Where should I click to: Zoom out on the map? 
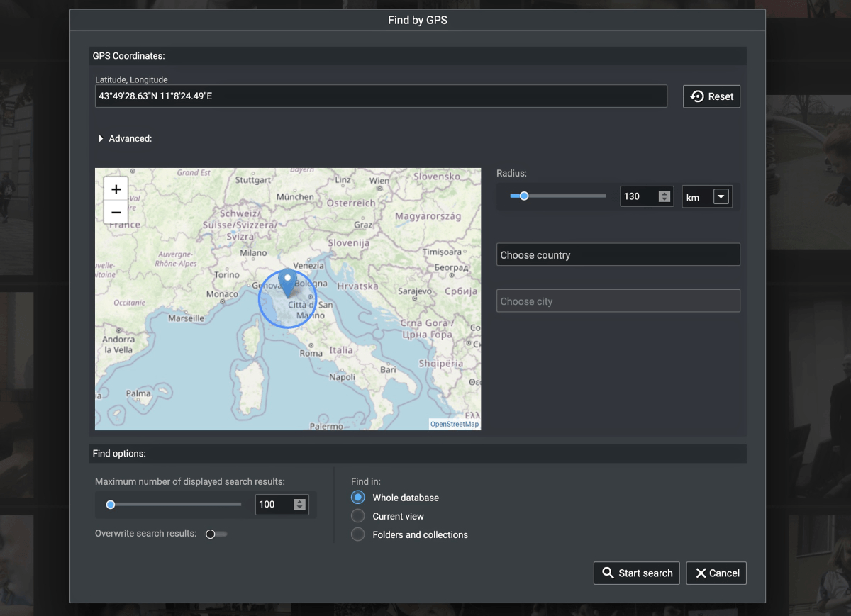tap(116, 212)
